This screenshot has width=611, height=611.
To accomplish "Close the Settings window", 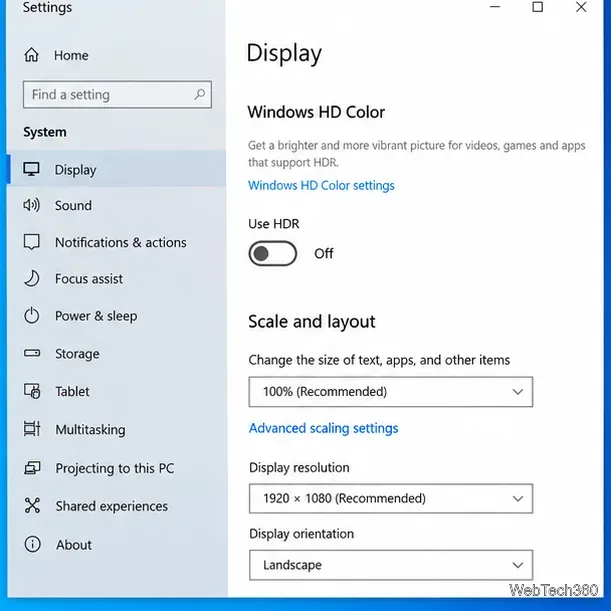I will click(x=581, y=7).
